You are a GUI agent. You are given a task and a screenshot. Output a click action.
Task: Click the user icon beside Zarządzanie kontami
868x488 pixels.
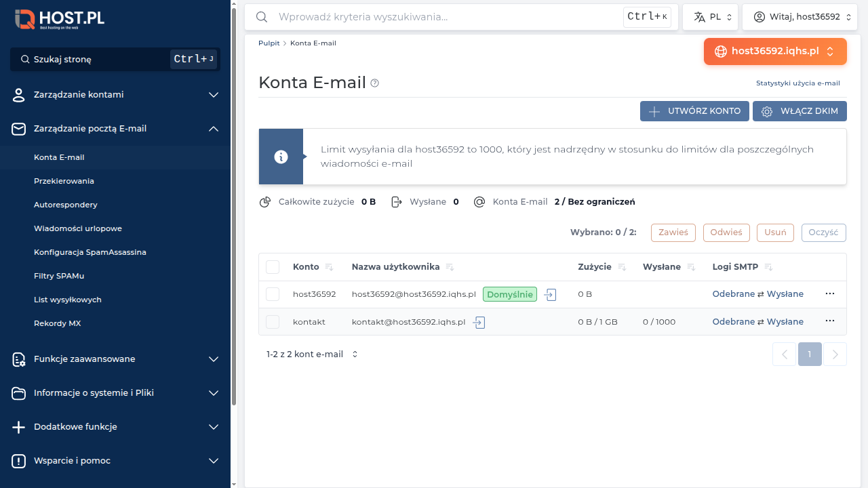coord(19,95)
